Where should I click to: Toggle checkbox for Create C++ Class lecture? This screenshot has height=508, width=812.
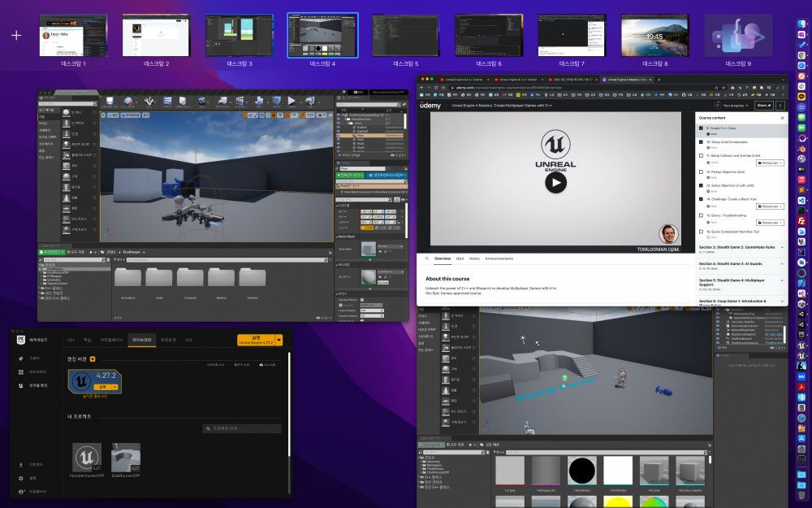pos(702,128)
